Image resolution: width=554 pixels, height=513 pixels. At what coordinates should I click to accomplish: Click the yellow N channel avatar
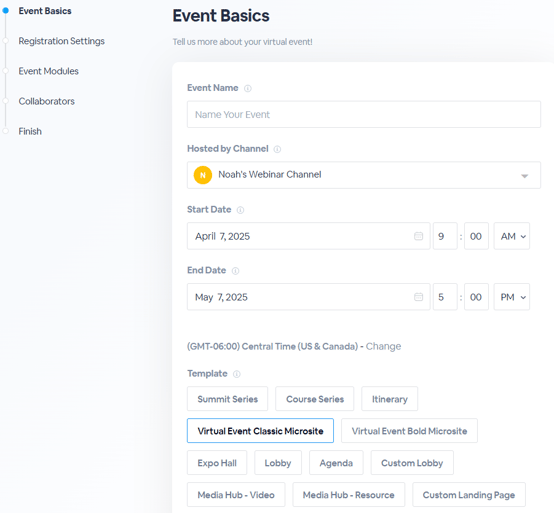tap(203, 175)
